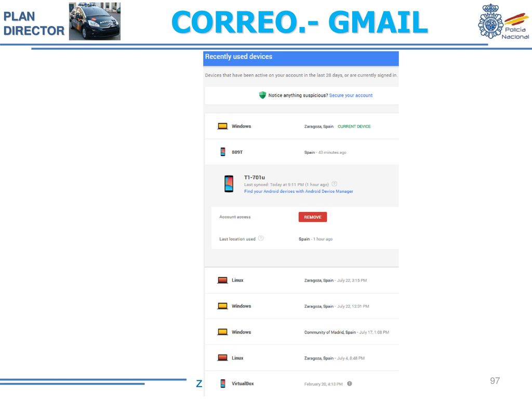Select the Linux row dated July 22, 3:15 PM
This screenshot has height=399, width=532.
pos(302,280)
